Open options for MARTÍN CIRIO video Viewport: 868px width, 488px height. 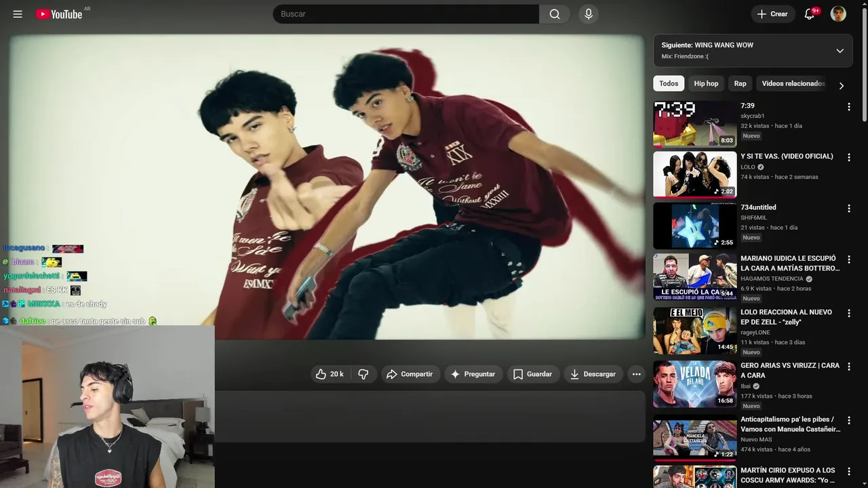pos(848,471)
